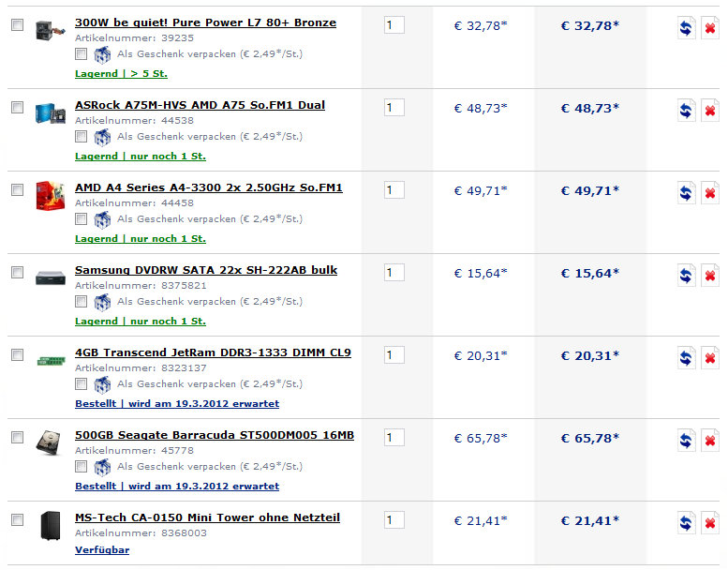Click gift box icon under Seagate Barracuda
The width and height of the screenshot is (728, 570).
tap(102, 467)
